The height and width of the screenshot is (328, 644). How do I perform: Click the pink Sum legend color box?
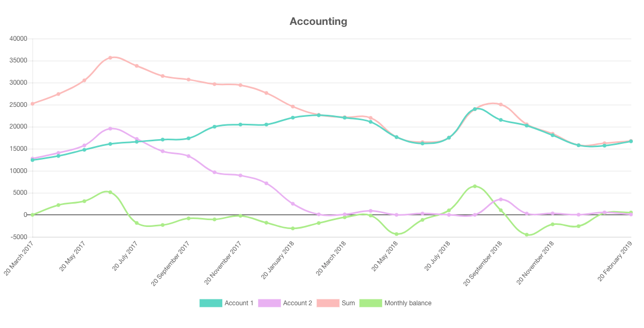(x=328, y=303)
